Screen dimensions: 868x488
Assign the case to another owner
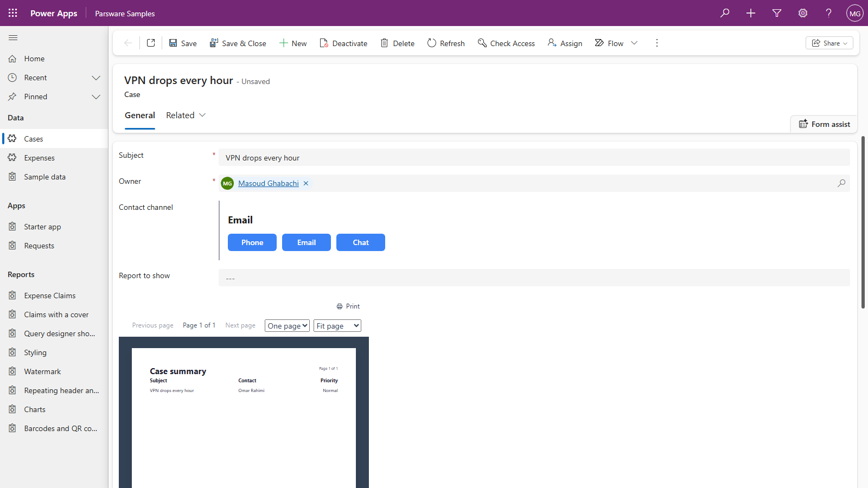coord(565,43)
